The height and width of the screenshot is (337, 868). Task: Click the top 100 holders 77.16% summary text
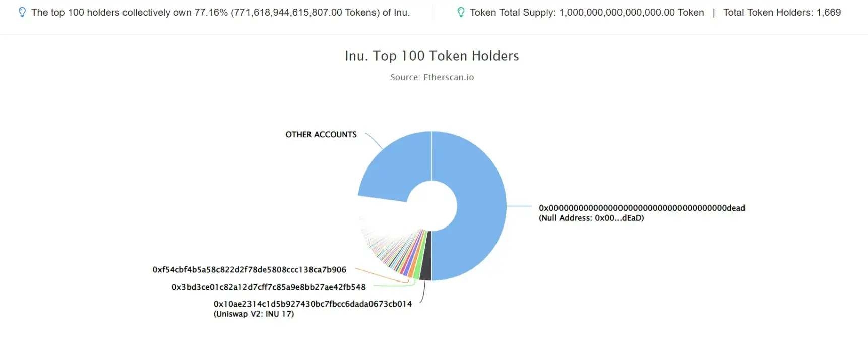[x=220, y=12]
